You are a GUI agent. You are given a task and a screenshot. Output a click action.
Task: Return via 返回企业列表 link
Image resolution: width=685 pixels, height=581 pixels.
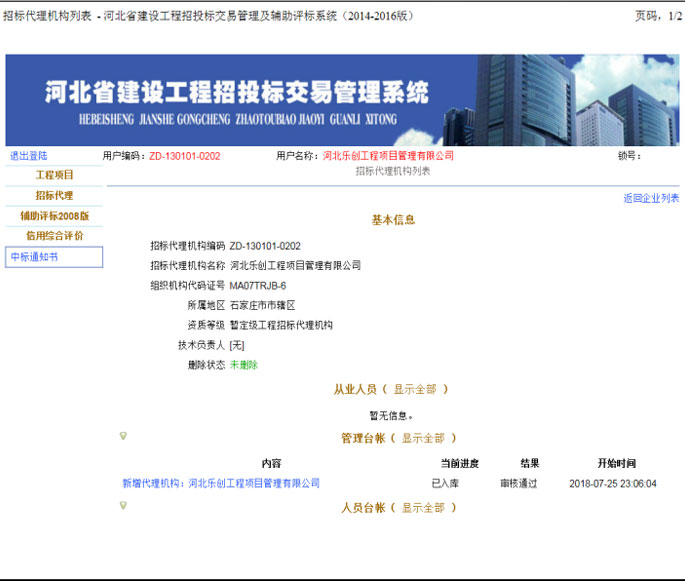click(x=651, y=198)
